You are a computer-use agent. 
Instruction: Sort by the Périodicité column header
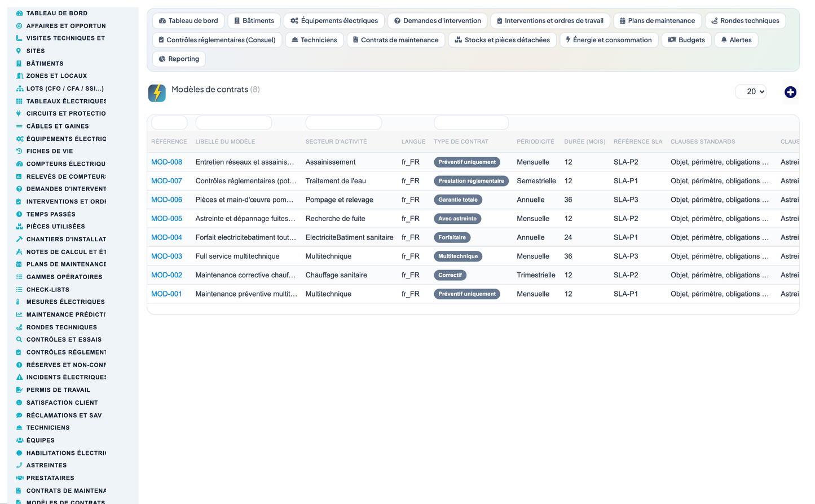click(535, 142)
